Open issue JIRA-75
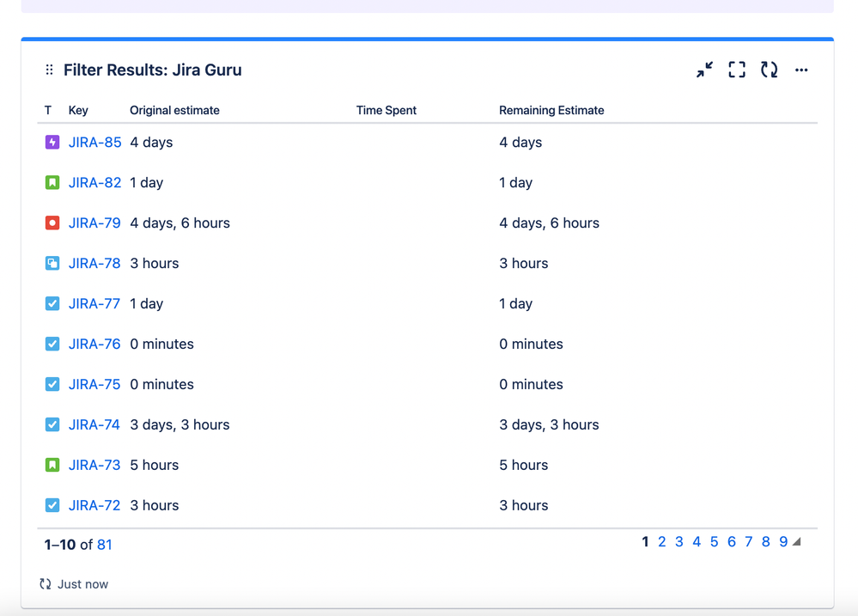 94,384
